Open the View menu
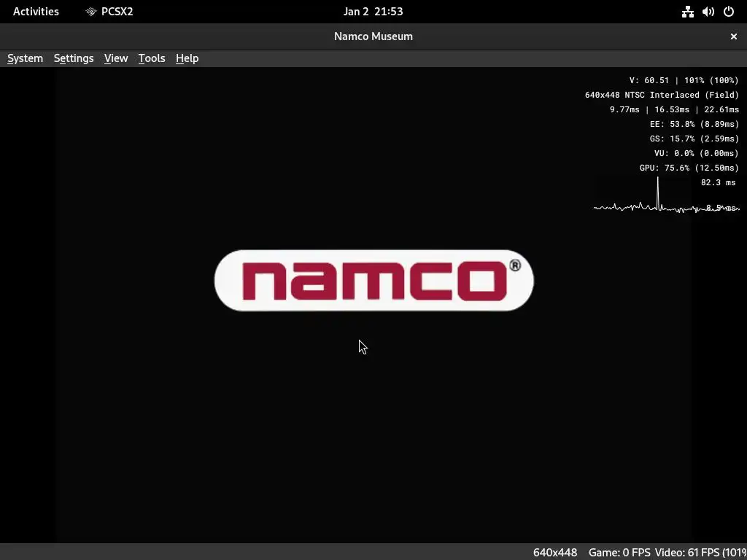The width and height of the screenshot is (747, 560). [x=116, y=58]
